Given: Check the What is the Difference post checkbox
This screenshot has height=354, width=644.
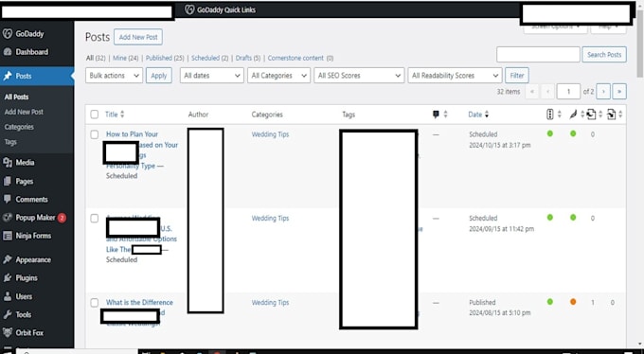Looking at the screenshot, I should (95, 303).
